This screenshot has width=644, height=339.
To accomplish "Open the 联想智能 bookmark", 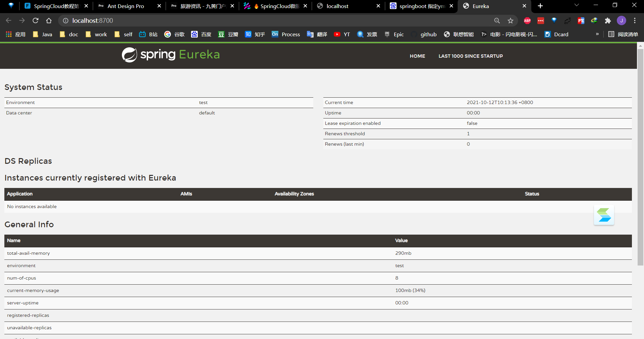I will (459, 34).
